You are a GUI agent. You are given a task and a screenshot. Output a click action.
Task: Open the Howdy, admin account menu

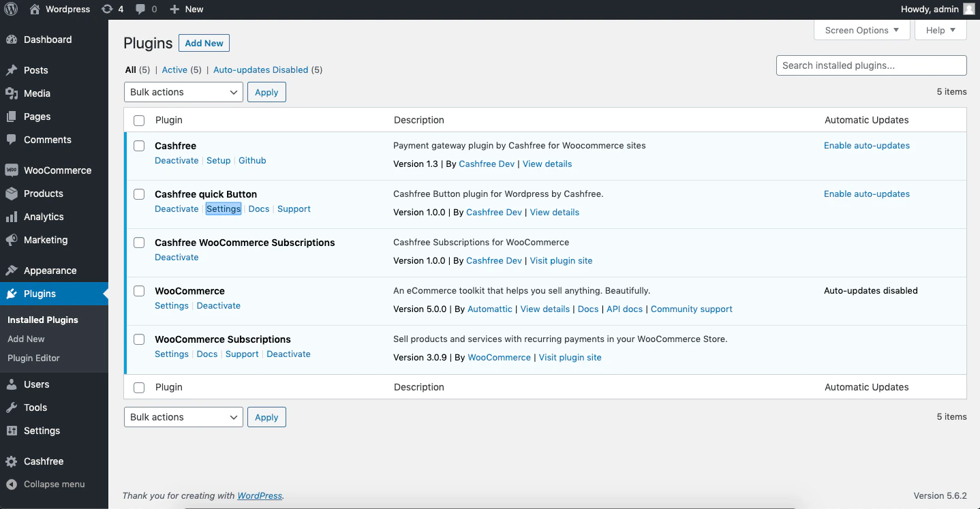[x=938, y=10]
